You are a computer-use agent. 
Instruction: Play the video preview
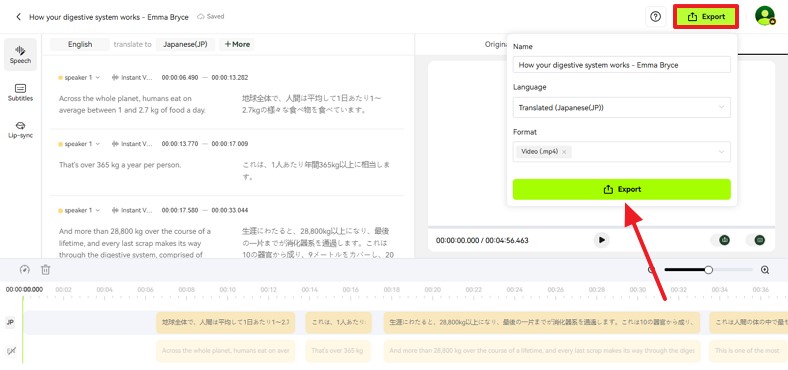[601, 240]
